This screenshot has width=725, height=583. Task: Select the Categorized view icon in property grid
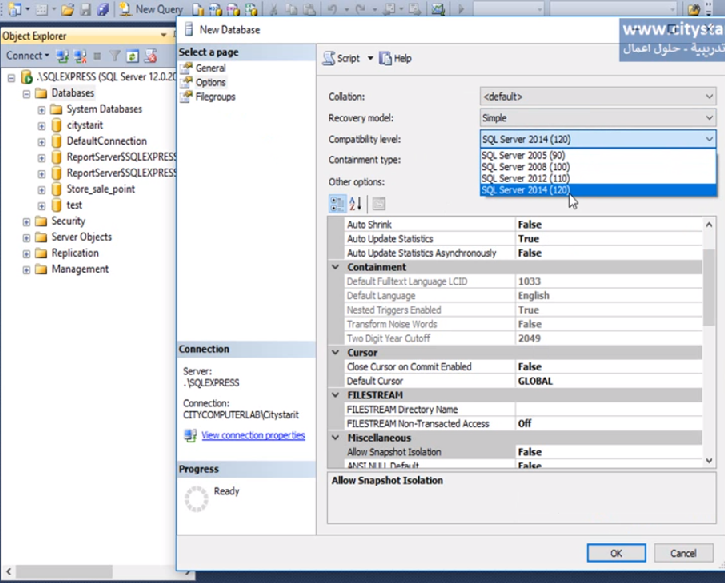338,203
